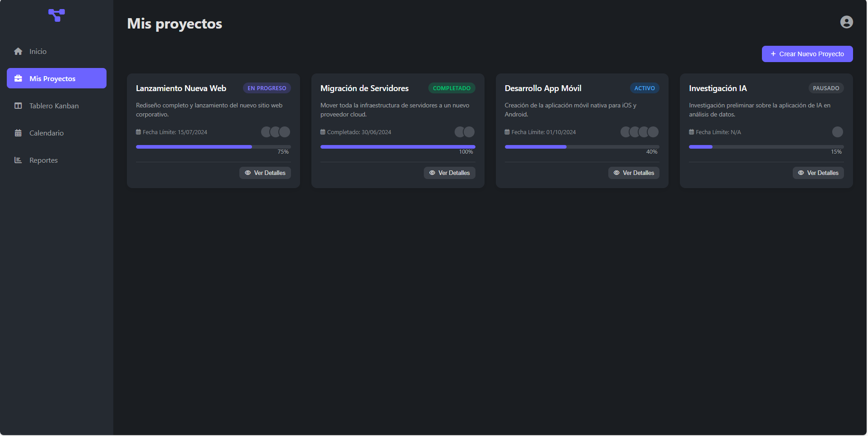
Task: Open Ver Detalles for Investigación IA
Action: pyautogui.click(x=818, y=173)
